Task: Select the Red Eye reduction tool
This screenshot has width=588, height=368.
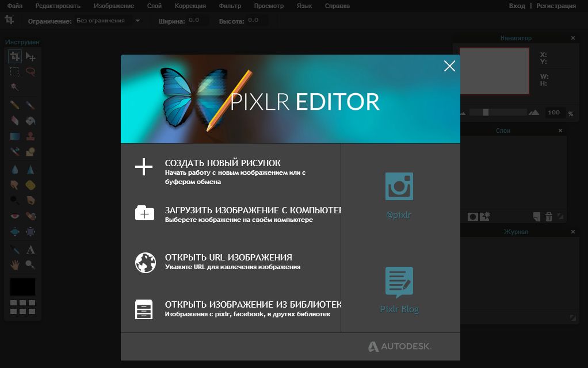Action: tap(14, 216)
